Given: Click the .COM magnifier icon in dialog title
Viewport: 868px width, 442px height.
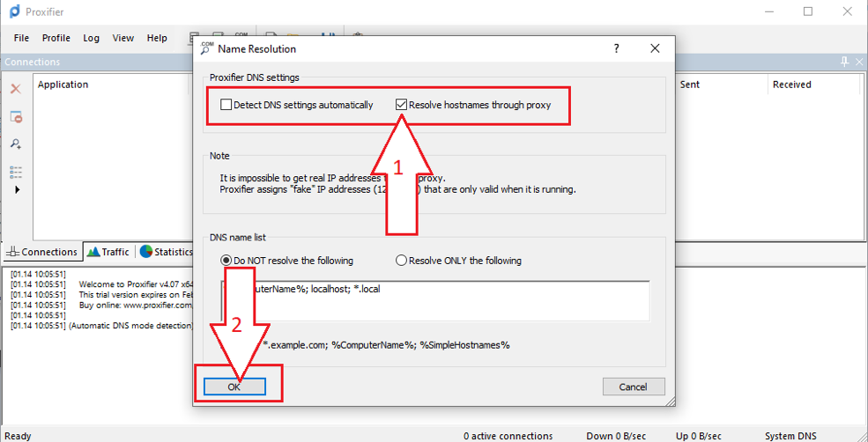Looking at the screenshot, I should [x=207, y=48].
